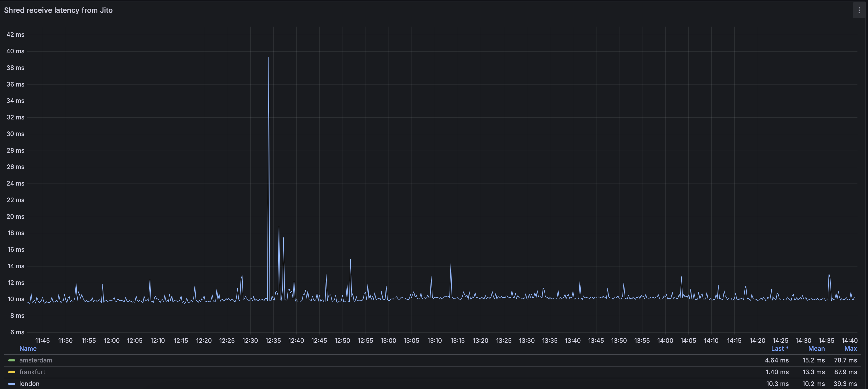The height and width of the screenshot is (389, 868).
Task: Click london Last value 10.3 ms
Action: click(777, 384)
